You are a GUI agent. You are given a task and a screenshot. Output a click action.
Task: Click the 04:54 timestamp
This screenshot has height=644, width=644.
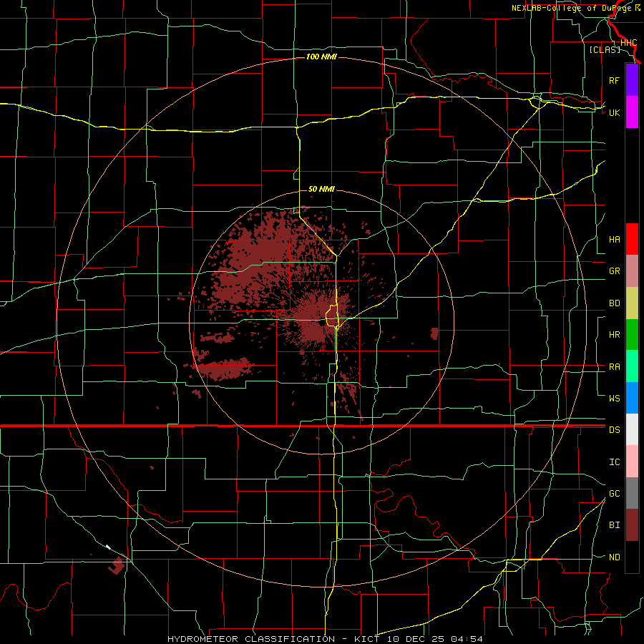466,639
